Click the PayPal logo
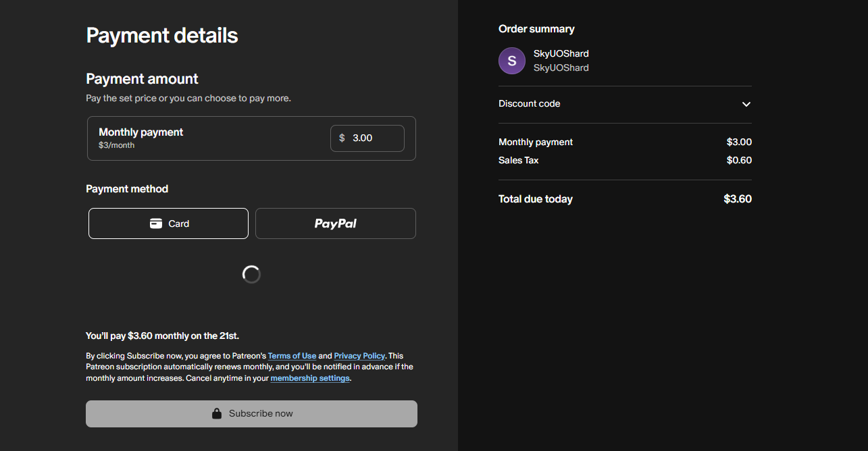The height and width of the screenshot is (451, 868). click(x=335, y=223)
